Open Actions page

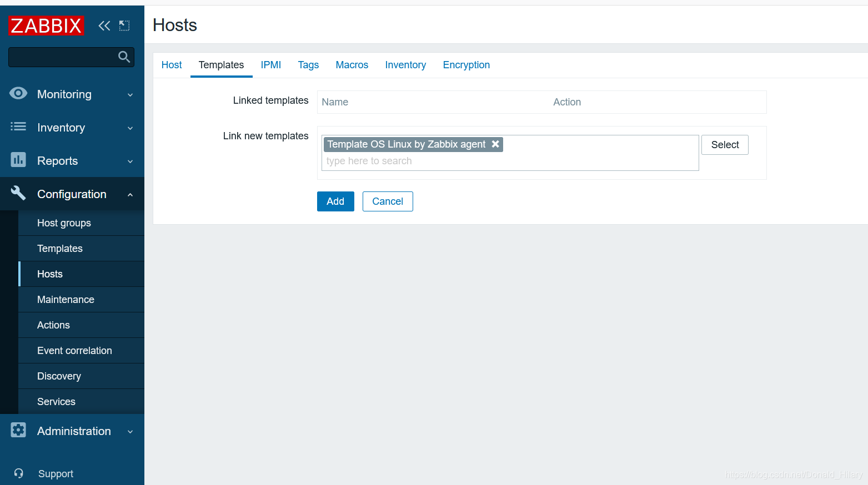coord(81,325)
